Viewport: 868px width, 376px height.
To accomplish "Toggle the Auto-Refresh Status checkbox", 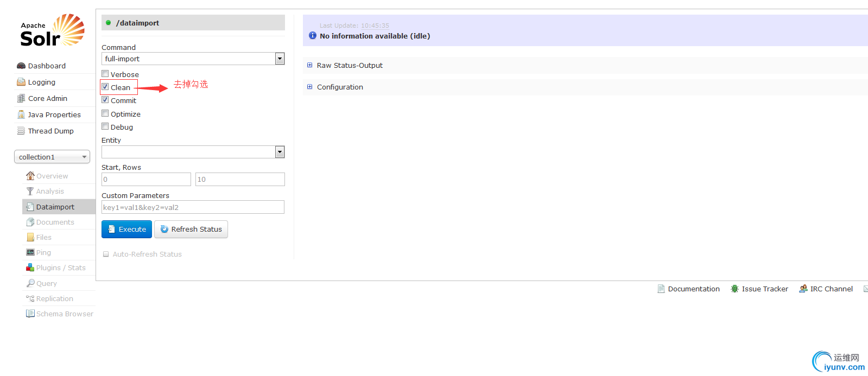I will coord(106,254).
